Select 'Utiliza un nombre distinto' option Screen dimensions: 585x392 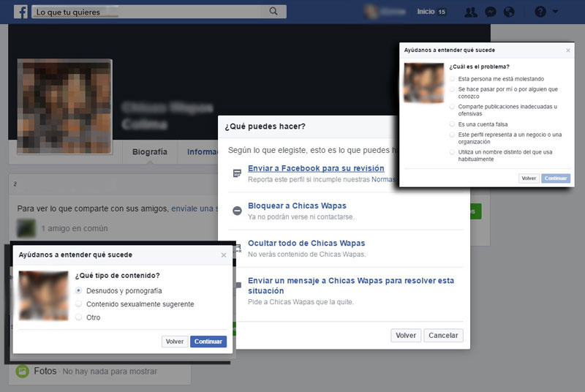452,152
